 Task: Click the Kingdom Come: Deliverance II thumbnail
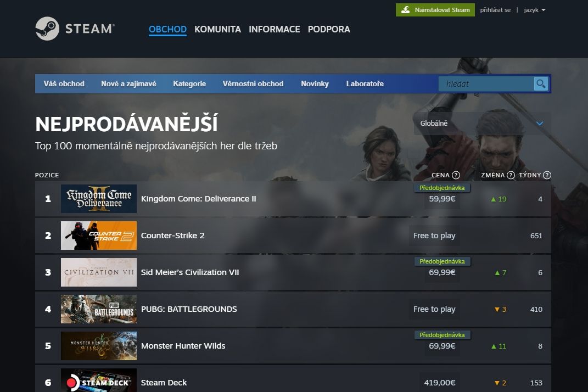click(99, 199)
